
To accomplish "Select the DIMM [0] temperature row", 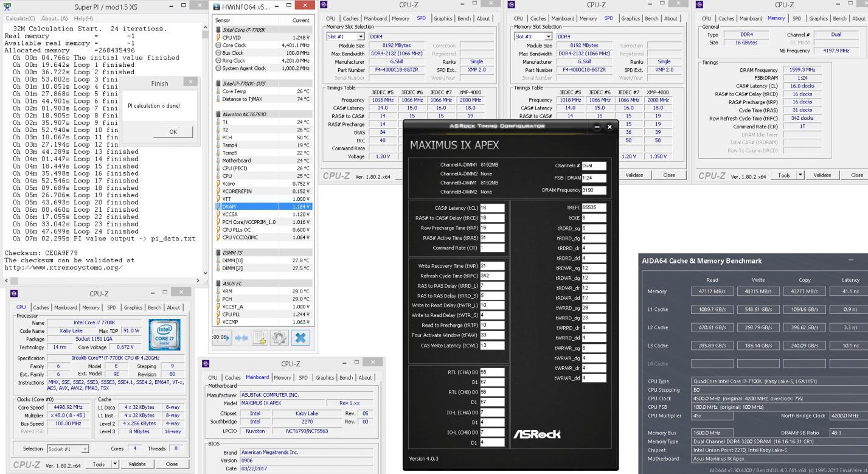I will [262, 260].
